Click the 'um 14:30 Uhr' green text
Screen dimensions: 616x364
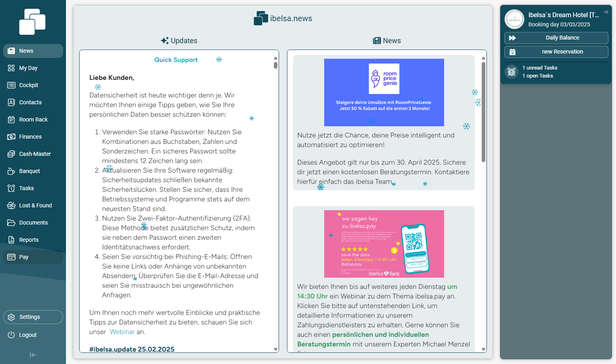(x=377, y=291)
